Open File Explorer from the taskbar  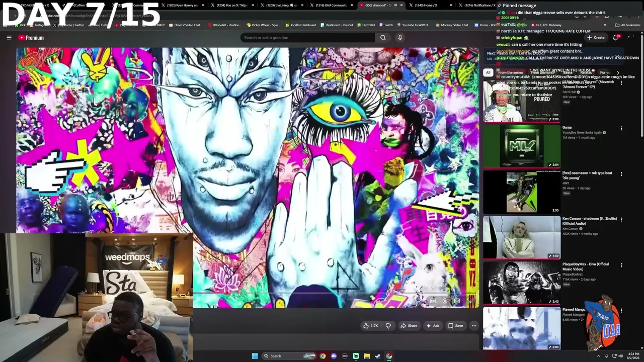367,356
